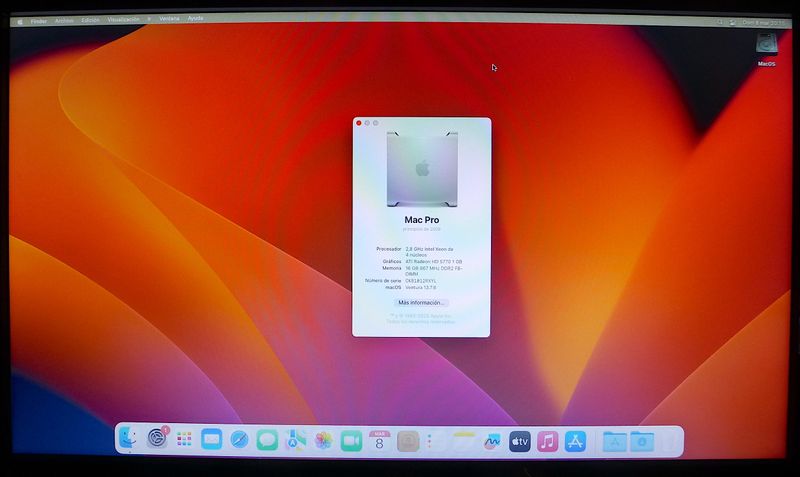800x477 pixels.
Task: Click the Número de serie value
Action: tap(420, 281)
